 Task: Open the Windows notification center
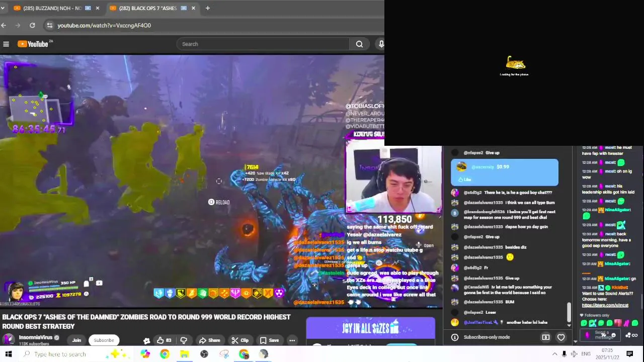629,354
